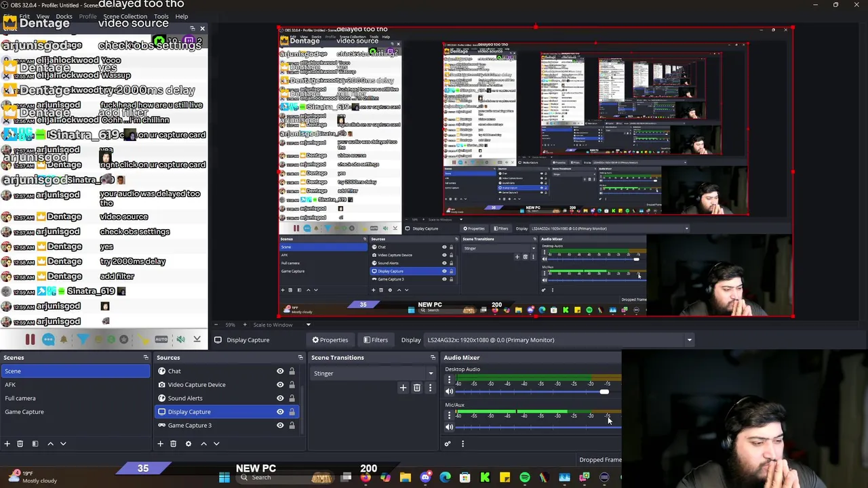Click the AUTO icon in chat toolbar
The width and height of the screenshot is (868, 488).
point(161,340)
